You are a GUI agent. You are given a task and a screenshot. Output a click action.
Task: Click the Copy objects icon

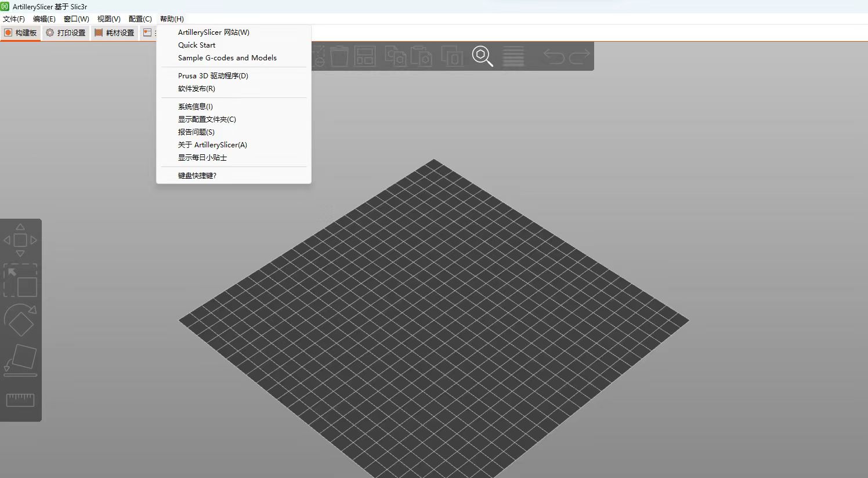point(396,56)
